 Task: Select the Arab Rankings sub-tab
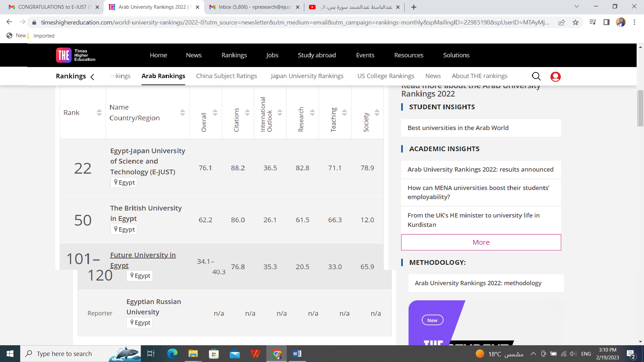click(163, 76)
